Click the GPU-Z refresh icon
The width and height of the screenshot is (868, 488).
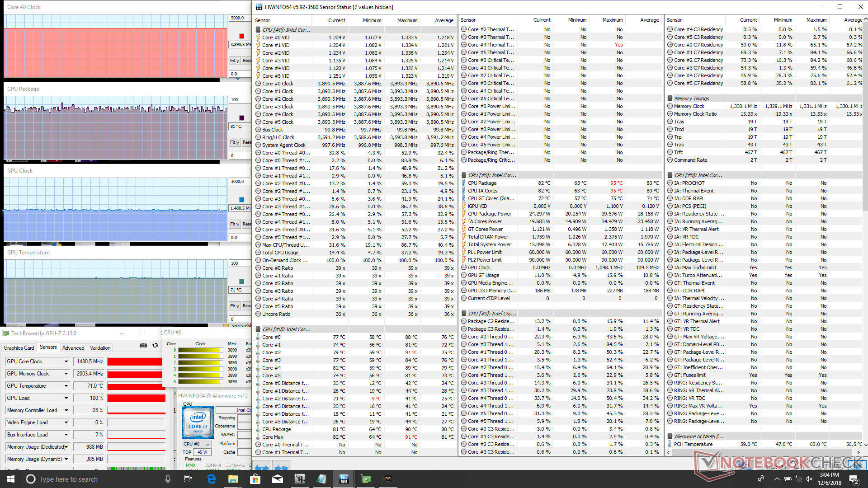[x=155, y=345]
